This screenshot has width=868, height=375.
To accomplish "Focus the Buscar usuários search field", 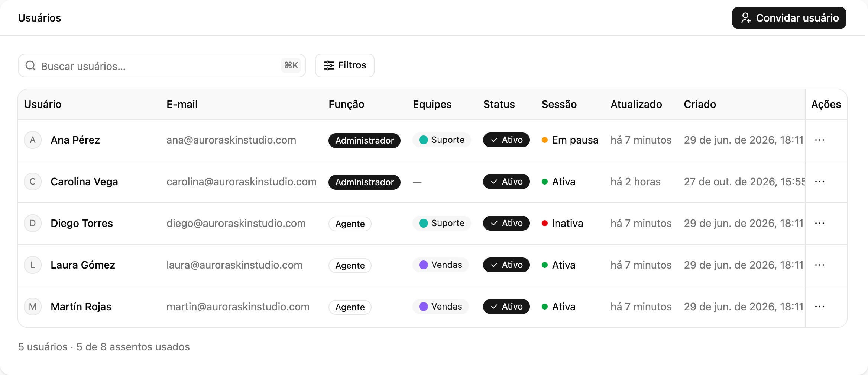I will coord(162,65).
